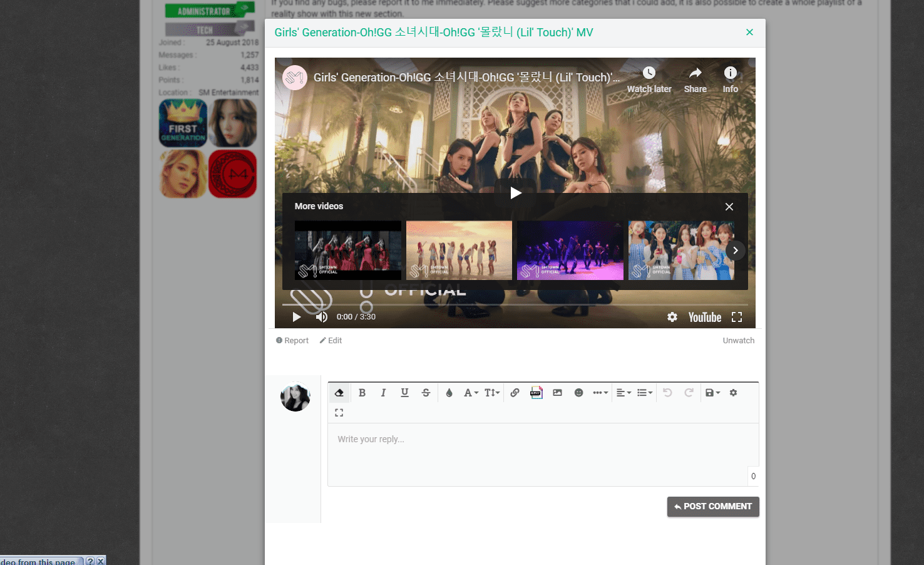Redo the last editor action

click(x=689, y=393)
